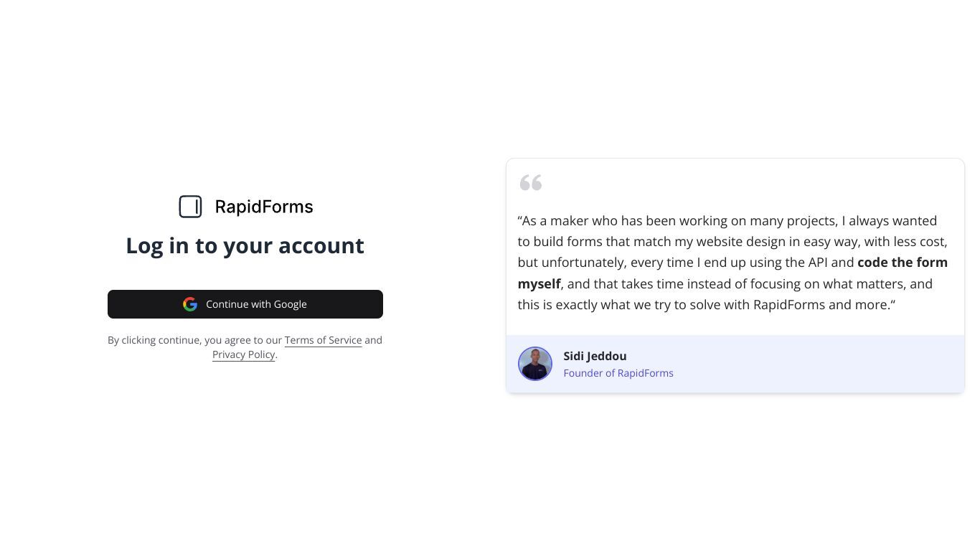This screenshot has height=551, width=980.
Task: Click the testimonial quote paragraph
Action: point(733,263)
